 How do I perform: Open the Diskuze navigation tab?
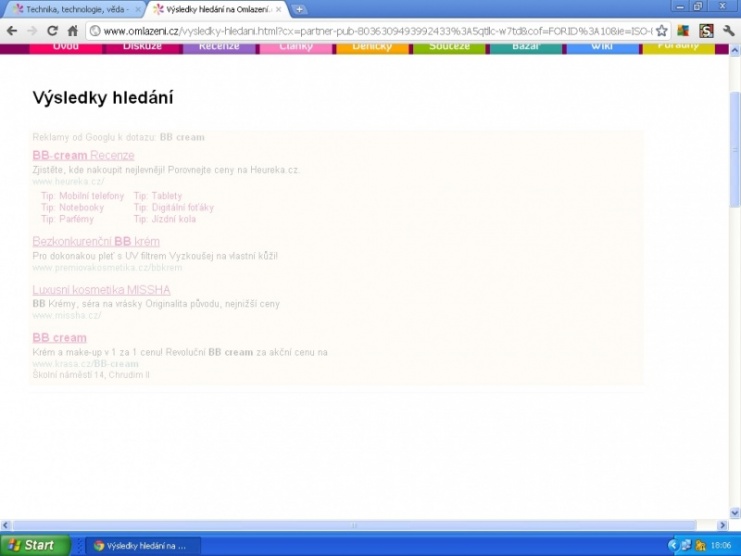pos(141,47)
